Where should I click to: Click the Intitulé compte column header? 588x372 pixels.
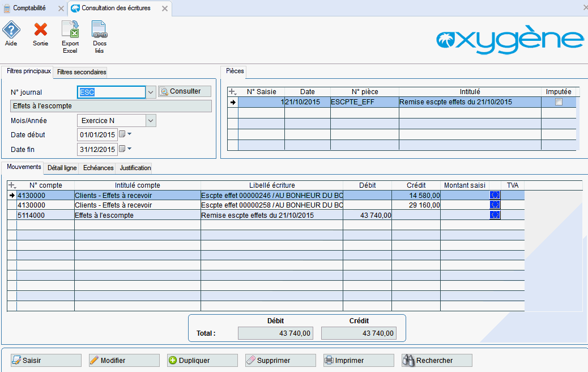point(138,185)
